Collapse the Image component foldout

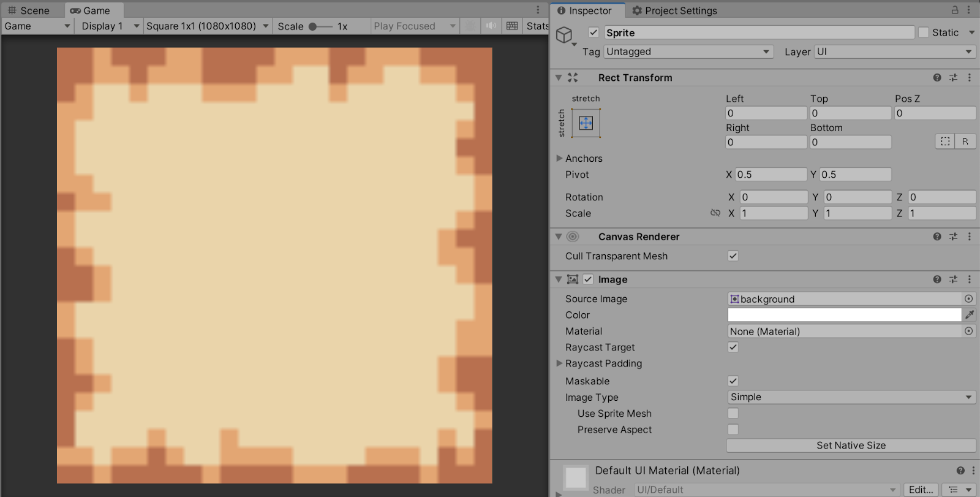(559, 279)
